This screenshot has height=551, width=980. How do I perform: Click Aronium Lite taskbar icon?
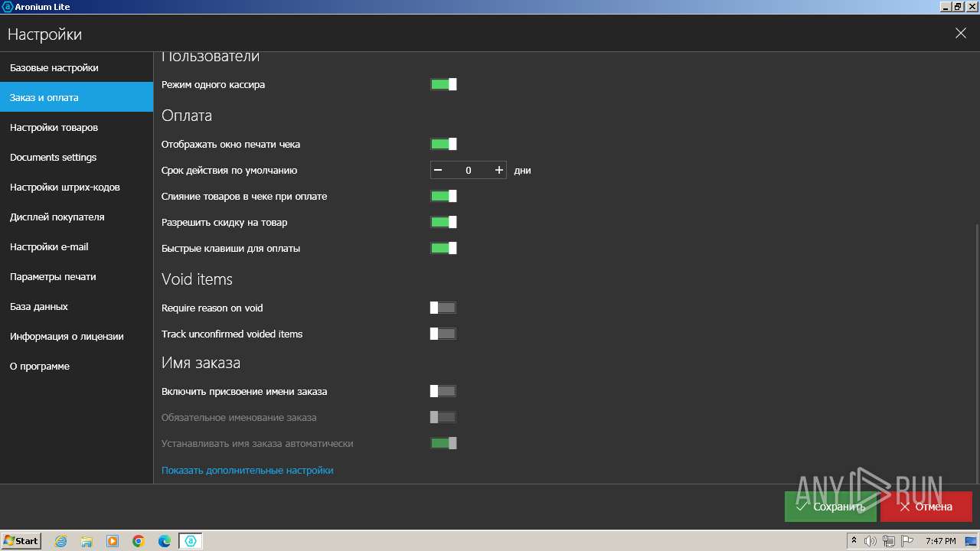click(x=191, y=541)
